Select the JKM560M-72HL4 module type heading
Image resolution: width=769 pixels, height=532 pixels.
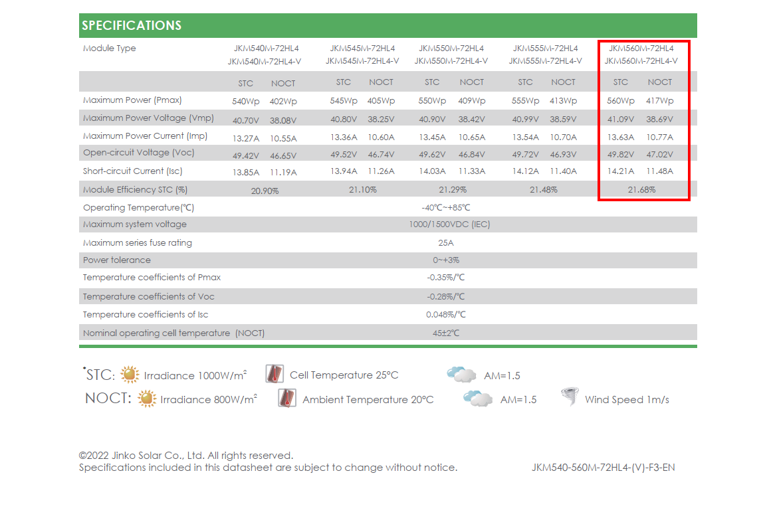pos(641,48)
